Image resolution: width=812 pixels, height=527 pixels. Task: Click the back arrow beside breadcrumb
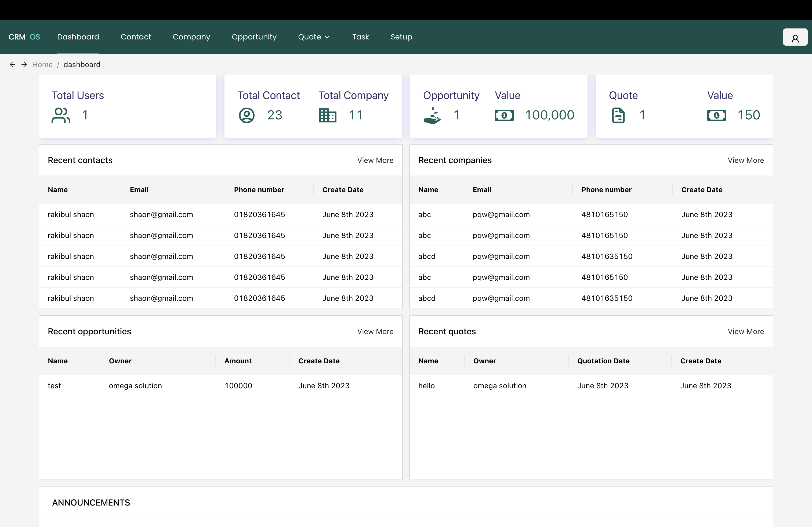[13, 64]
